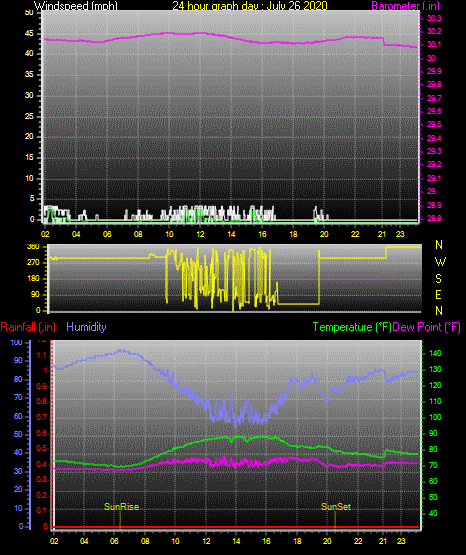Click the 30.3 barometer scale value

coord(434,18)
